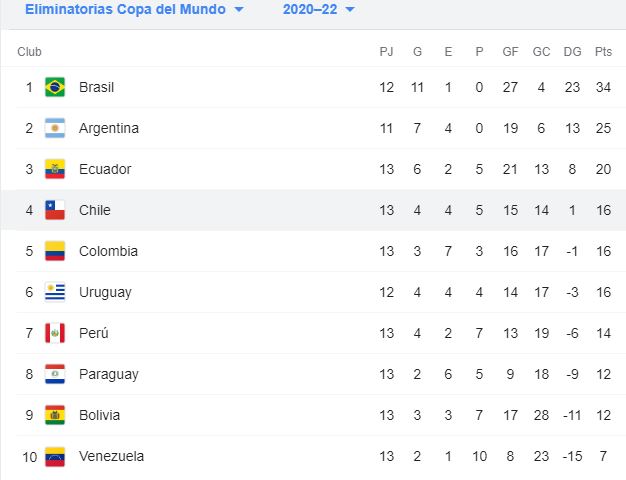Click the Brasil flag icon
Image resolution: width=626 pixels, height=480 pixels.
point(55,87)
